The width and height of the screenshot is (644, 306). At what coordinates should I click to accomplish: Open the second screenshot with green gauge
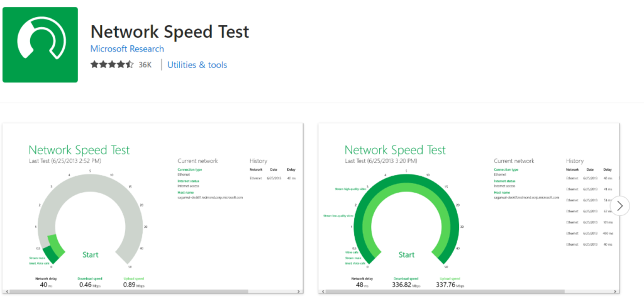[x=469, y=208]
